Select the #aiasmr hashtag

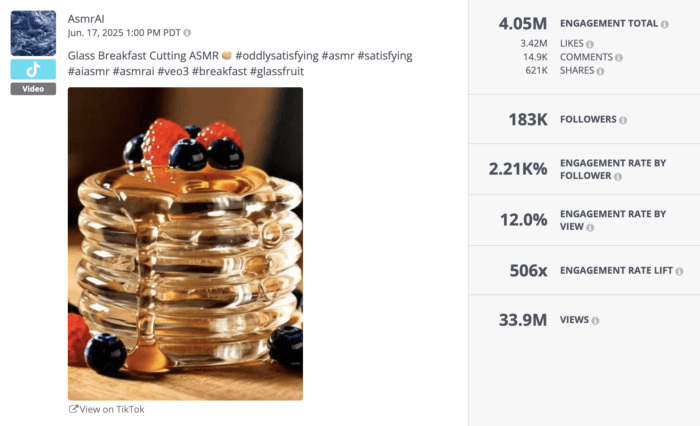[90, 71]
